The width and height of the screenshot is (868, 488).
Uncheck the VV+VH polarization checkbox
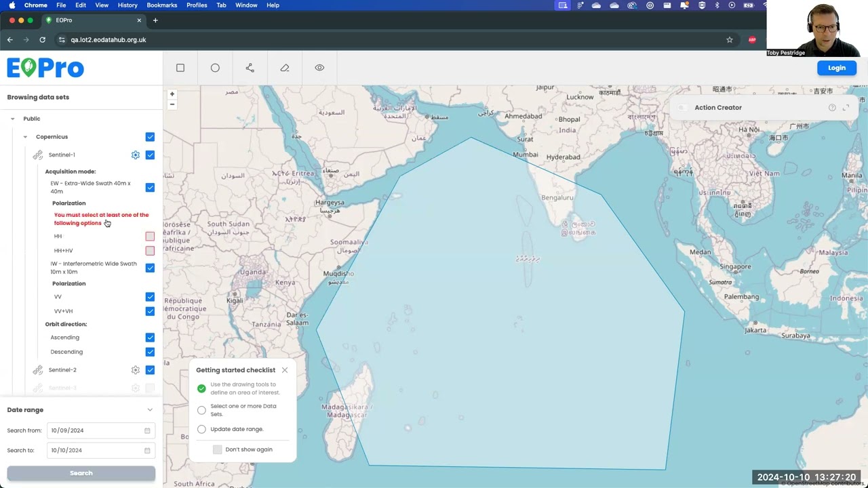[150, 311]
